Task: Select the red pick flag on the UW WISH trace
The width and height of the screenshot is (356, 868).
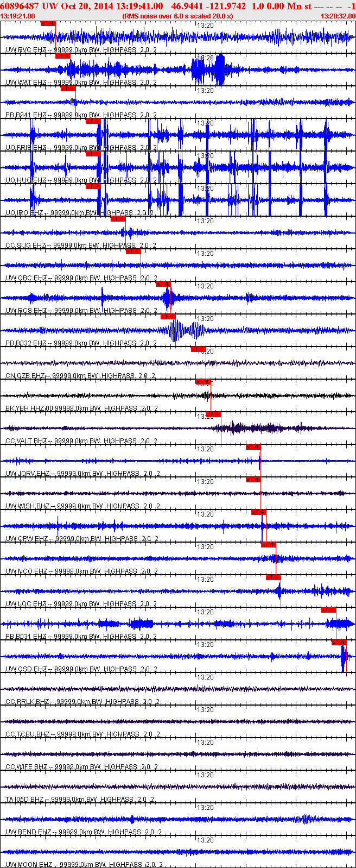Action: (253, 480)
